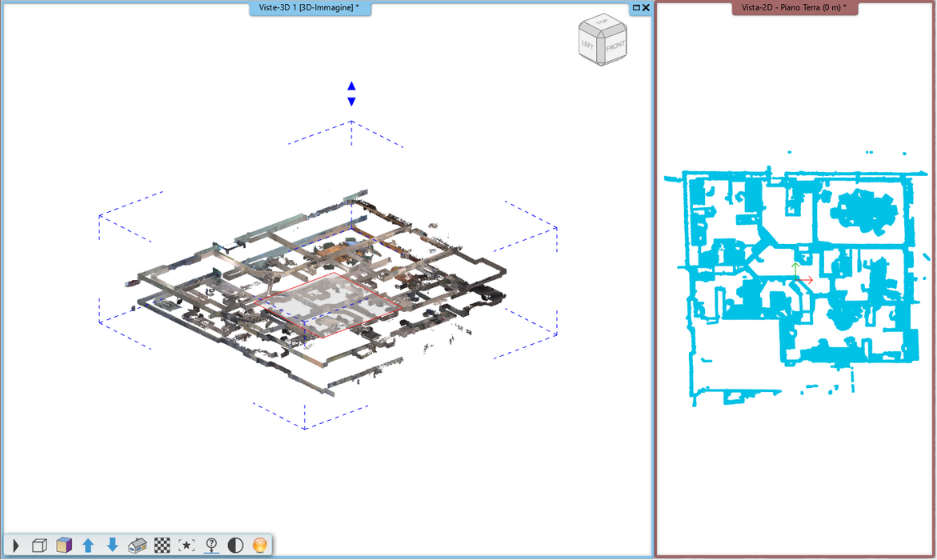The width and height of the screenshot is (937, 560).
Task: Click the blue up triangle above clipping box
Action: (351, 86)
